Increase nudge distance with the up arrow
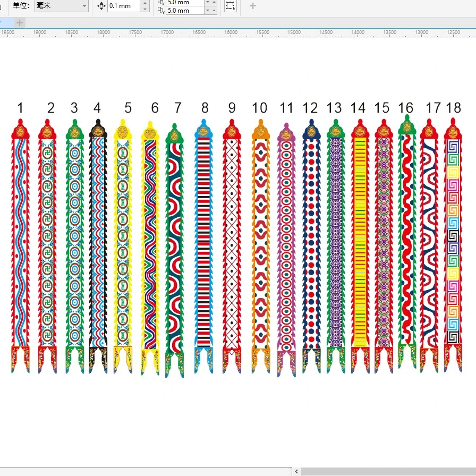This screenshot has height=476, width=476. (x=145, y=3)
